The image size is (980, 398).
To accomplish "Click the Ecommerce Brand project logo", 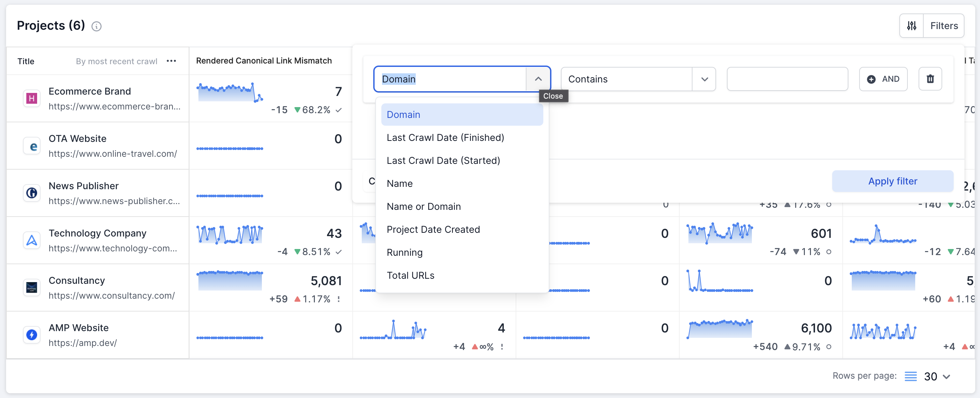I will pyautogui.click(x=32, y=98).
